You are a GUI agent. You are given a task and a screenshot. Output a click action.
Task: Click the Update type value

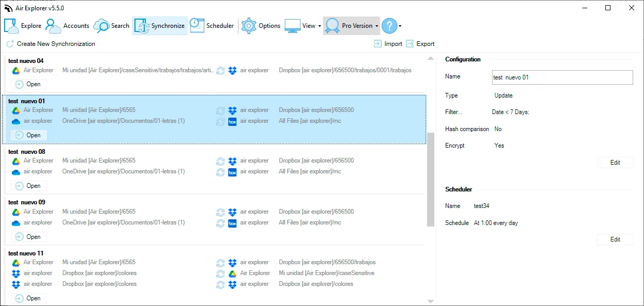click(x=503, y=95)
